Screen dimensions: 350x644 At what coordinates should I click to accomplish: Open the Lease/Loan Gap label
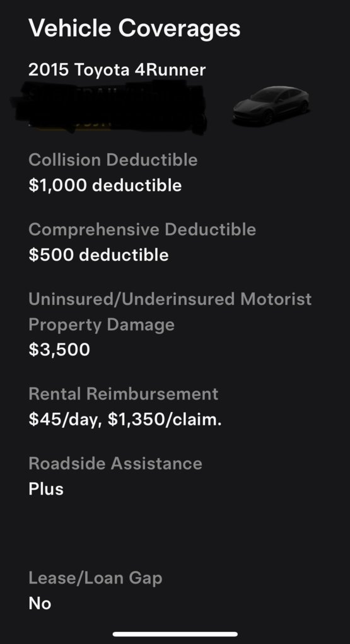[x=95, y=578]
